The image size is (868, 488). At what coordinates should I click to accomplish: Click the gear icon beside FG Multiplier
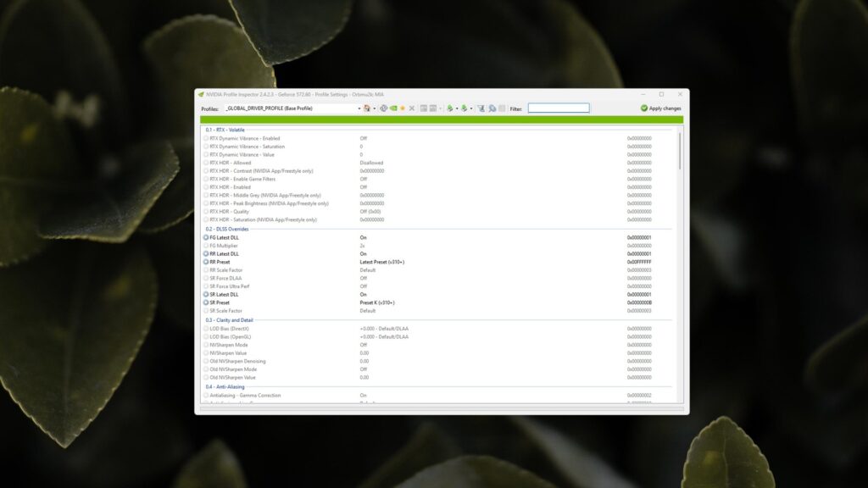(x=206, y=246)
